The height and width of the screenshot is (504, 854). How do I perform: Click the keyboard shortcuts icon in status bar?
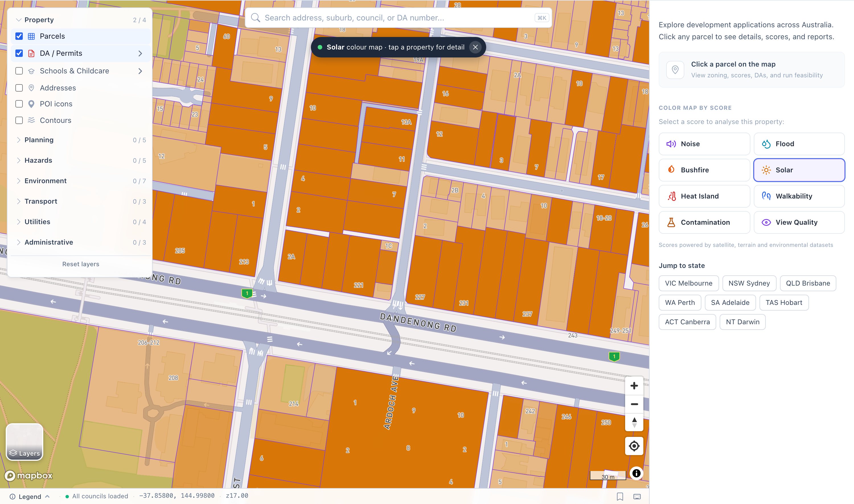637,497
